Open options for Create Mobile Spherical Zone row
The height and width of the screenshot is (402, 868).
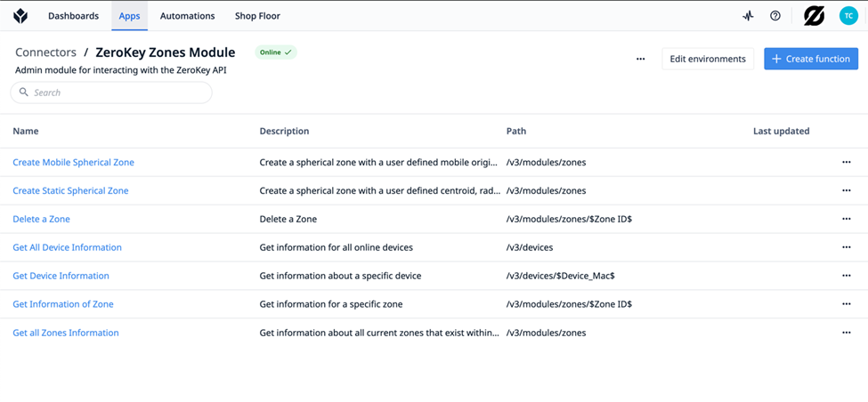846,162
